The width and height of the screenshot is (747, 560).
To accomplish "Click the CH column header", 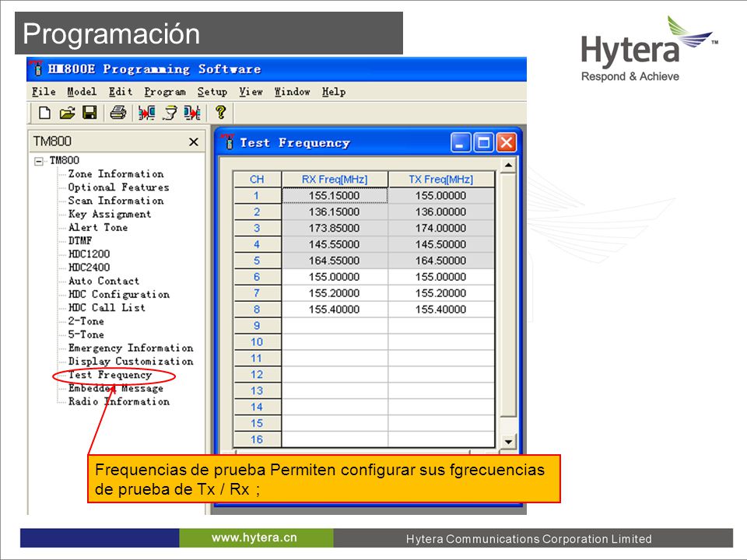I will [x=257, y=180].
